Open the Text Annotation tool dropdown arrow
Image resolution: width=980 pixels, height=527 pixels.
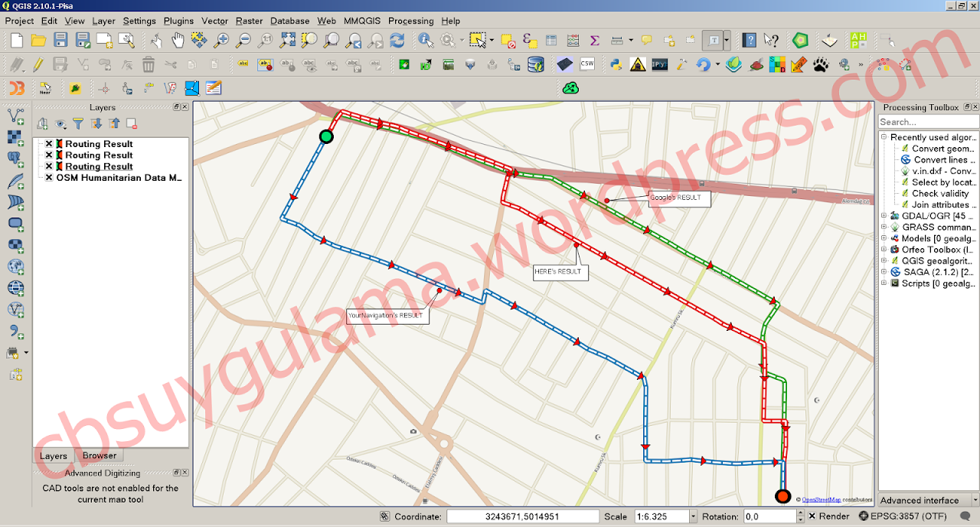pos(726,40)
